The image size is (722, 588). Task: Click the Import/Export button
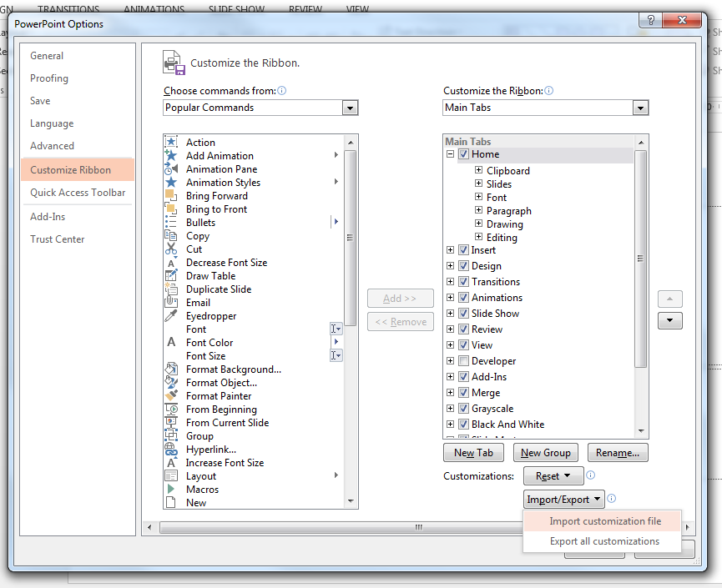[x=564, y=500]
